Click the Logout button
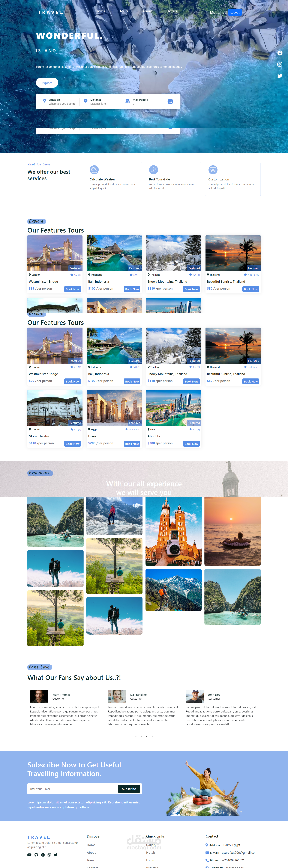Screen dimensions: 288x868 pos(235,12)
